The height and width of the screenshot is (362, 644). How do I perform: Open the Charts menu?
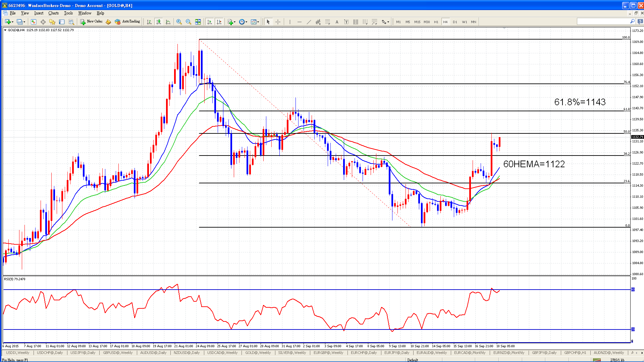tap(53, 13)
